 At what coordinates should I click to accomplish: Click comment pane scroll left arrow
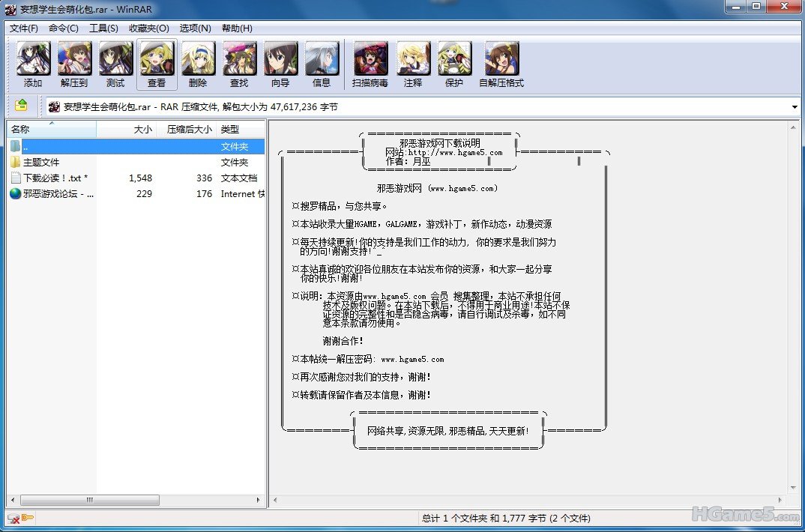(x=275, y=500)
